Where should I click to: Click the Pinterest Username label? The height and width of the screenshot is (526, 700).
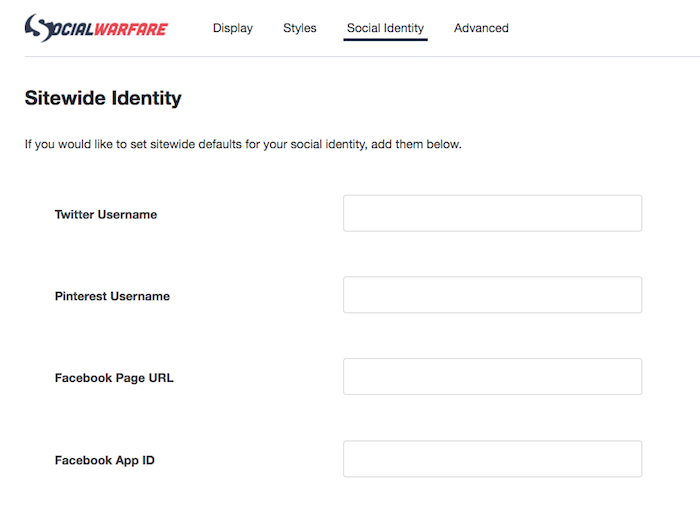coord(112,296)
